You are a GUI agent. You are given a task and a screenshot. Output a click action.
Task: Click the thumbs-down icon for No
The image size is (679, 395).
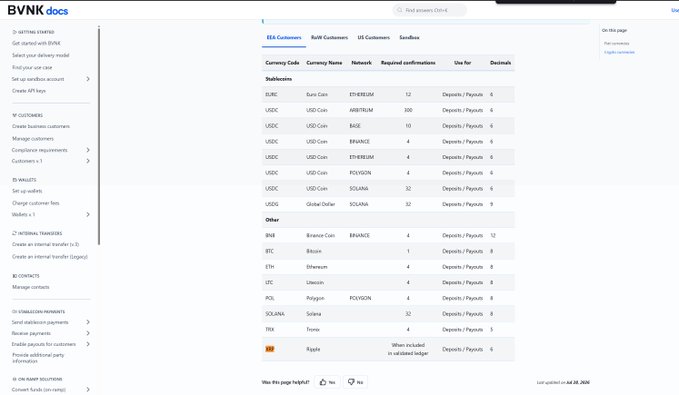click(x=351, y=382)
